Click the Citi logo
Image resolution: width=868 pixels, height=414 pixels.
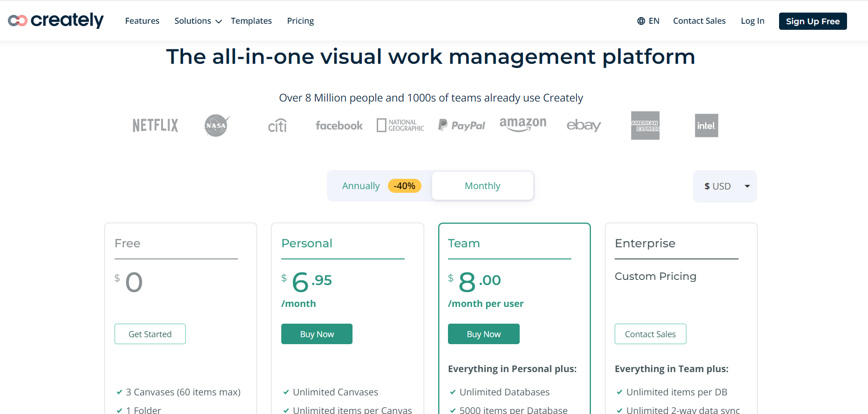pyautogui.click(x=278, y=125)
